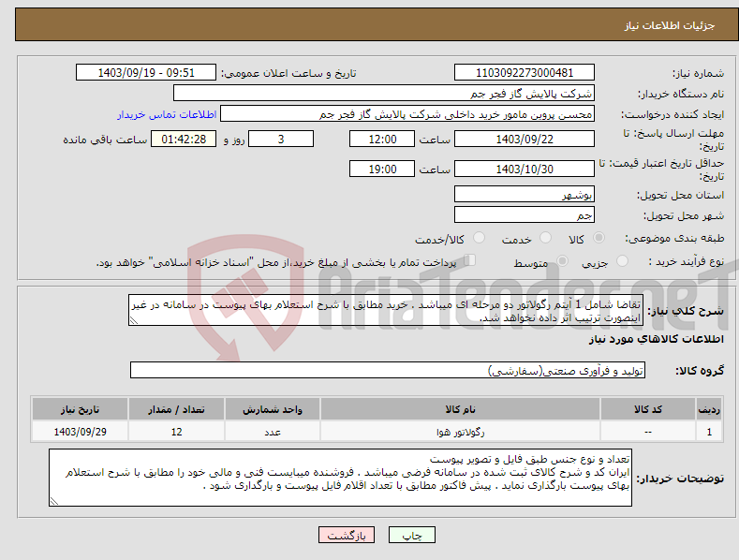Click the quantity cell 12
The image size is (739, 560).
176,432
